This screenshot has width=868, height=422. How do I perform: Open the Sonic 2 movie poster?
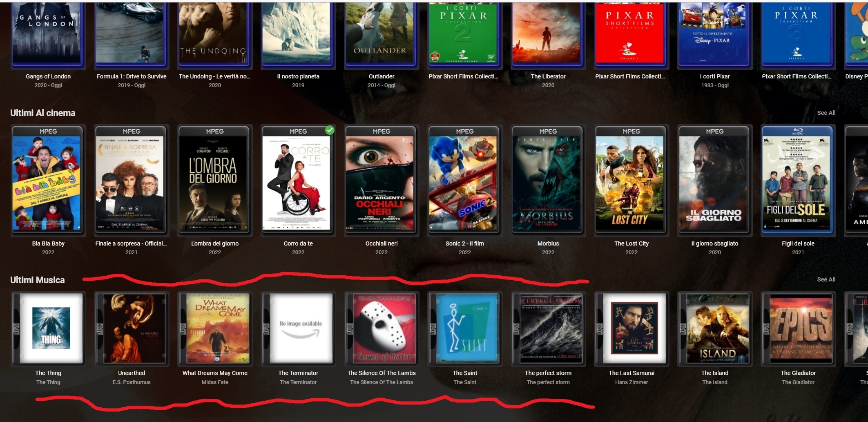465,180
